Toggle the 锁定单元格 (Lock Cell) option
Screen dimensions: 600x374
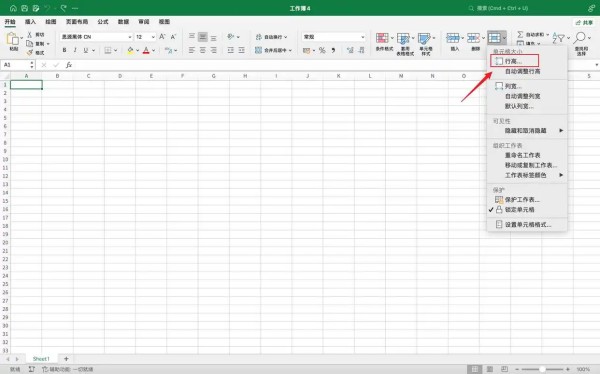click(519, 210)
